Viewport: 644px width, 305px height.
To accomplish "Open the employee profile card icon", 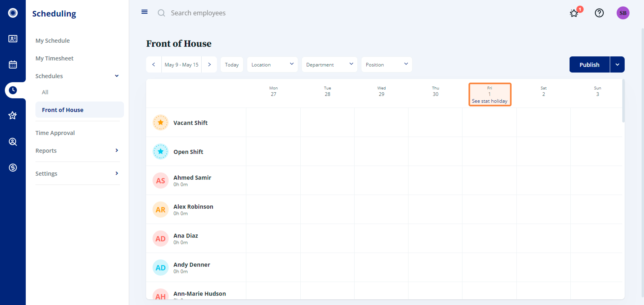I will click(x=13, y=39).
